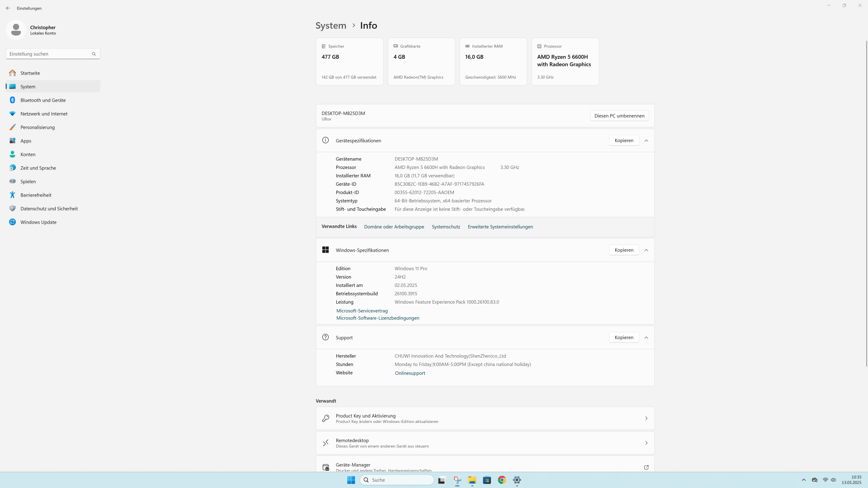Click the question mark icon beside Support
The image size is (868, 488).
[x=325, y=338]
